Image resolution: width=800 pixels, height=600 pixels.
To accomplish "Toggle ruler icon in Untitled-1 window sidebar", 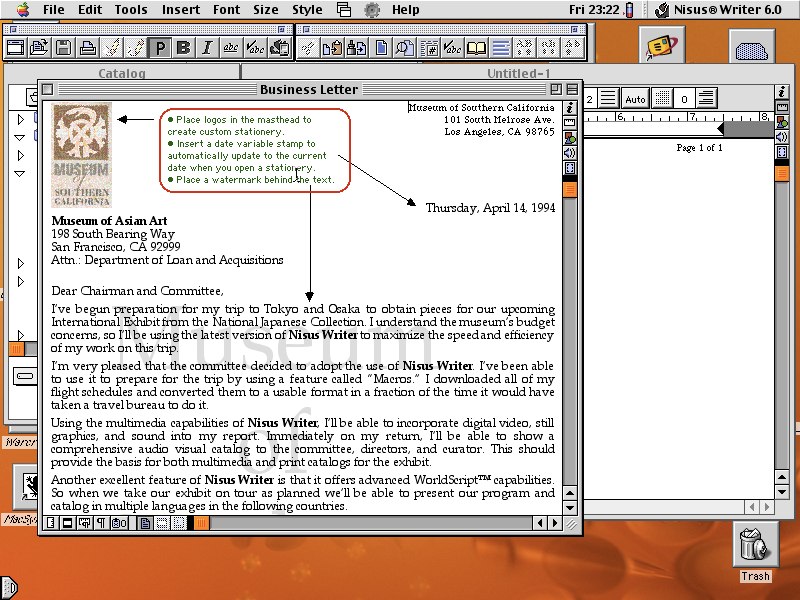I will (x=782, y=107).
